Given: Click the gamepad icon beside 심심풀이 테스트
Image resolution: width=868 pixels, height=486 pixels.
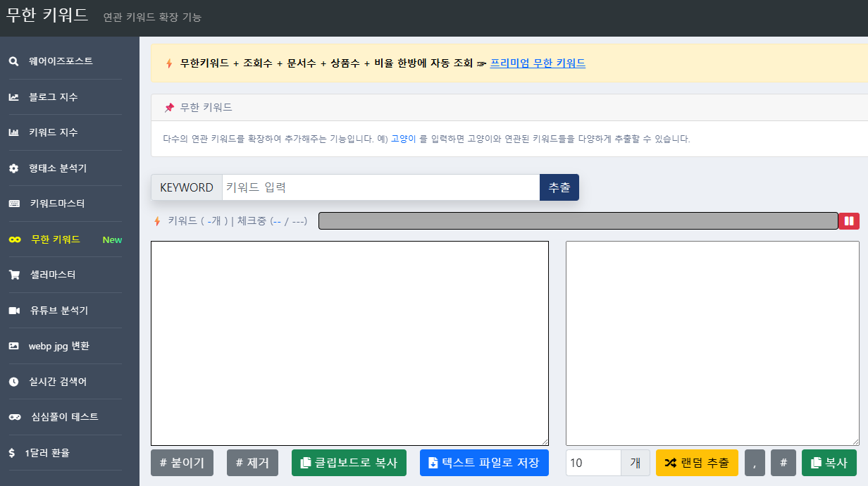Looking at the screenshot, I should pos(14,417).
